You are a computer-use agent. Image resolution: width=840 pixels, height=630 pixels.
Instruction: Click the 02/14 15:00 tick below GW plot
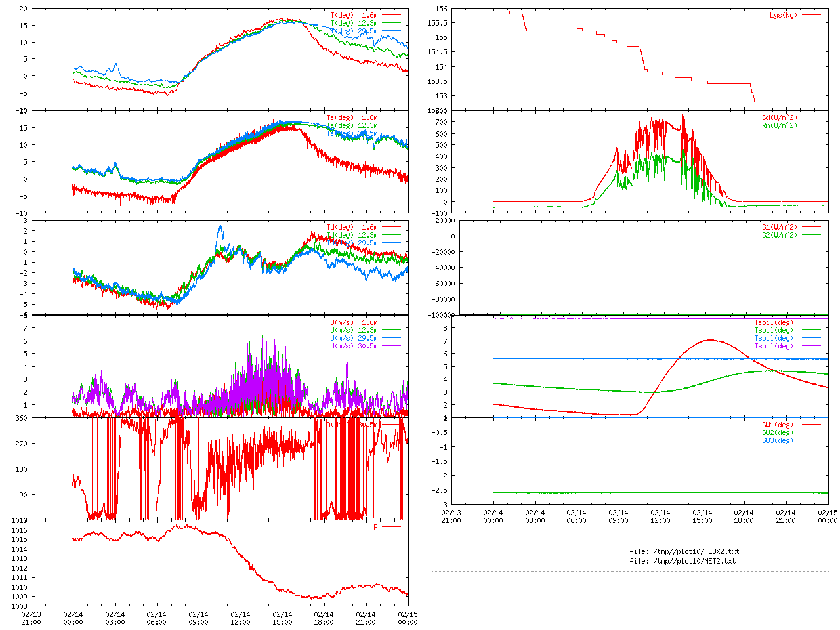tap(702, 516)
